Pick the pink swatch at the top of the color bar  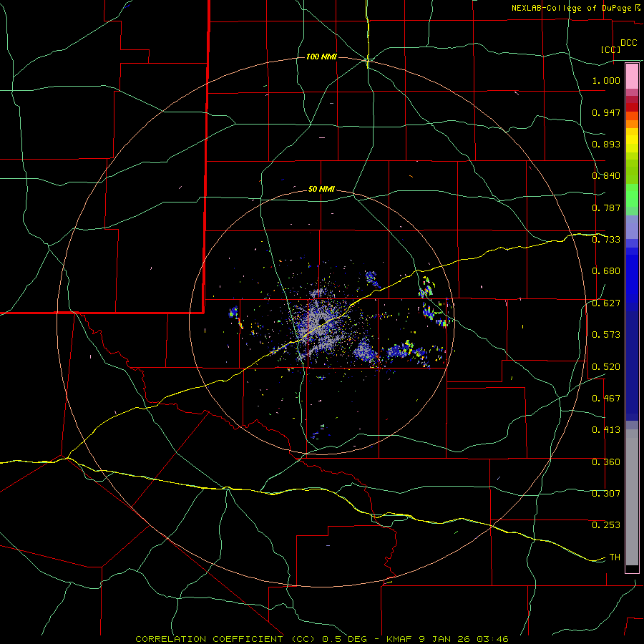(632, 77)
